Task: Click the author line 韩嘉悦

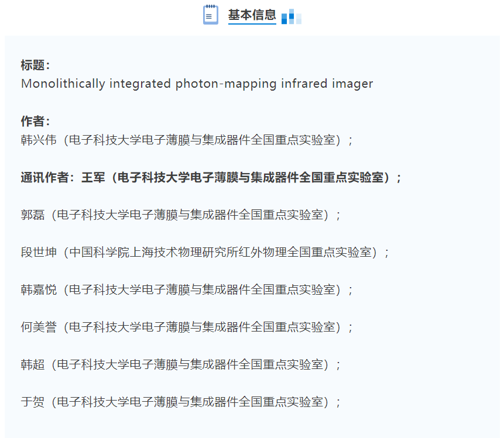Action: pos(187,289)
